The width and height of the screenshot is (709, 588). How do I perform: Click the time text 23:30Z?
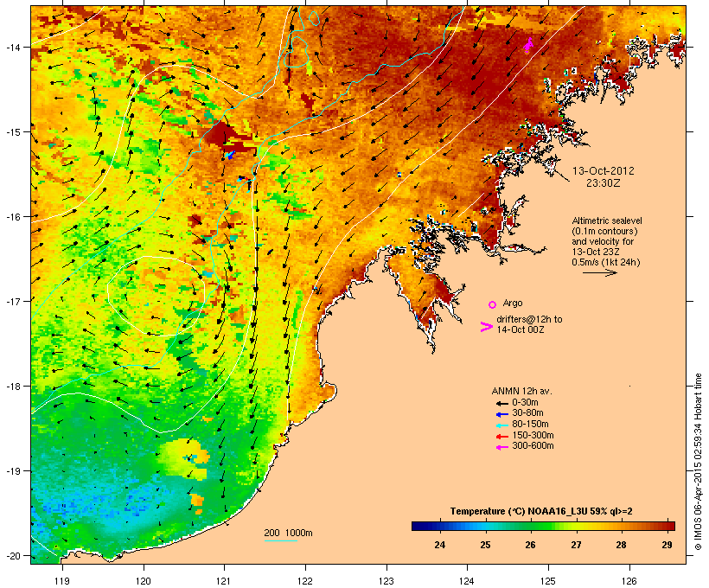[x=604, y=182]
